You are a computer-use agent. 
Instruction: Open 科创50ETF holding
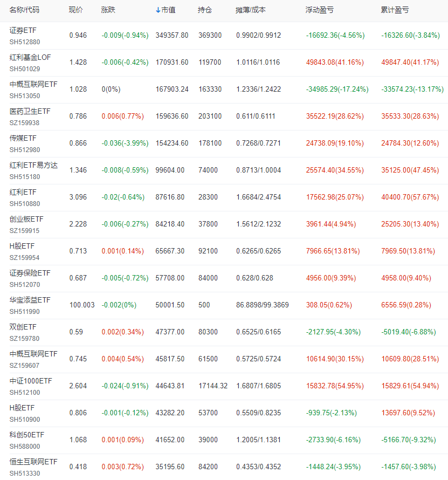click(27, 434)
